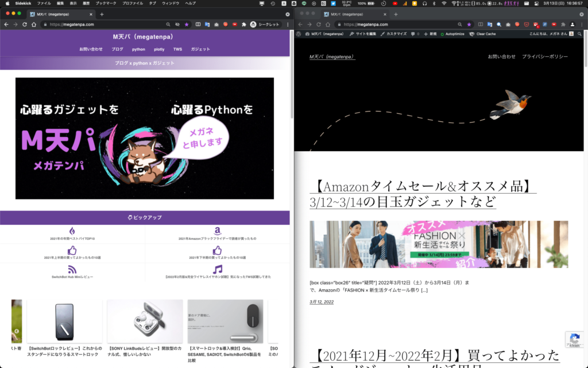This screenshot has height=368, width=588.
Task: Reload the page in the left browser window
Action: coord(25,24)
